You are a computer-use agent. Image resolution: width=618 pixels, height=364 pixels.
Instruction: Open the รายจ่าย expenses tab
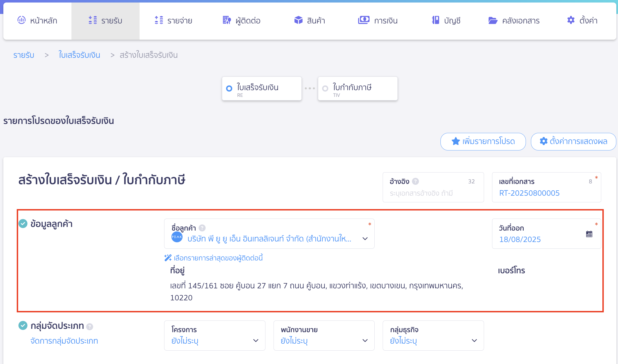(173, 20)
